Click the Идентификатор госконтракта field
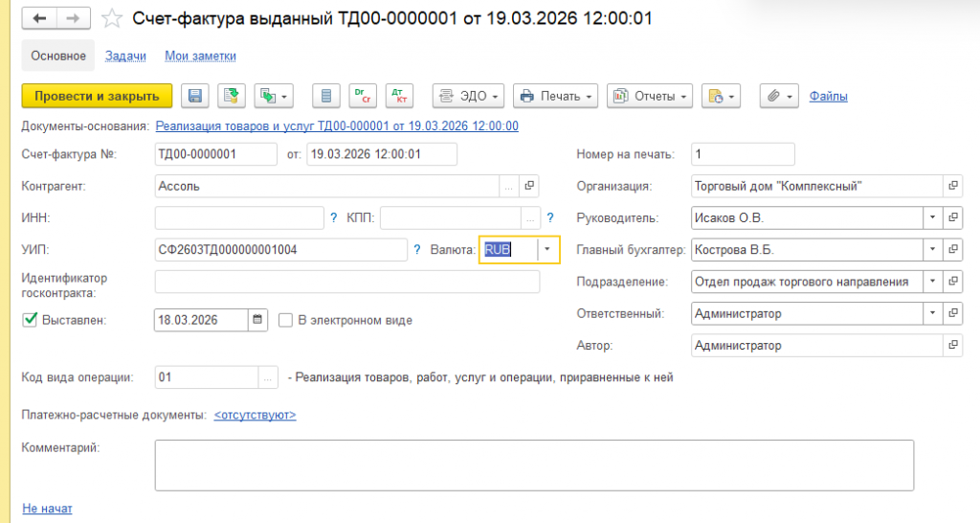 [x=346, y=282]
